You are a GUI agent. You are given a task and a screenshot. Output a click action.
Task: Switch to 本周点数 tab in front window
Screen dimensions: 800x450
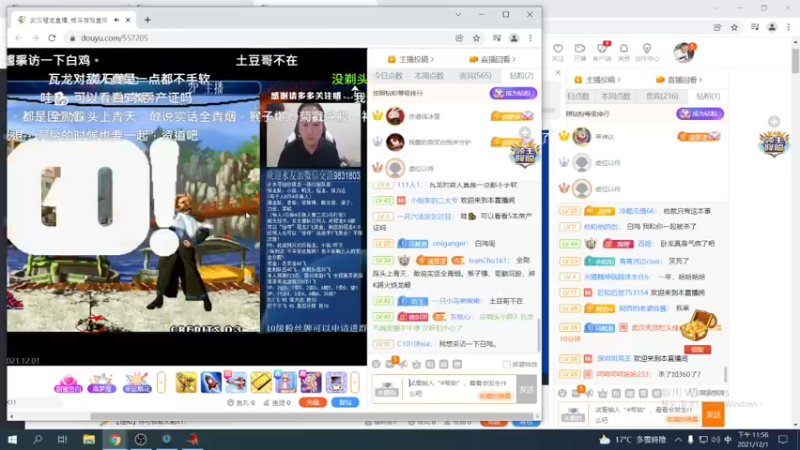pyautogui.click(x=429, y=76)
